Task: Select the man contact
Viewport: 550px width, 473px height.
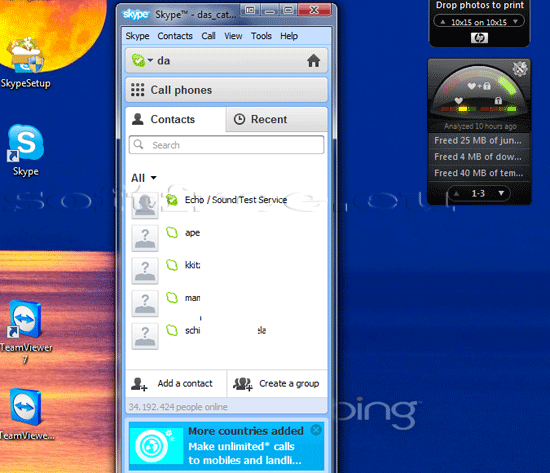Action: pos(226,303)
